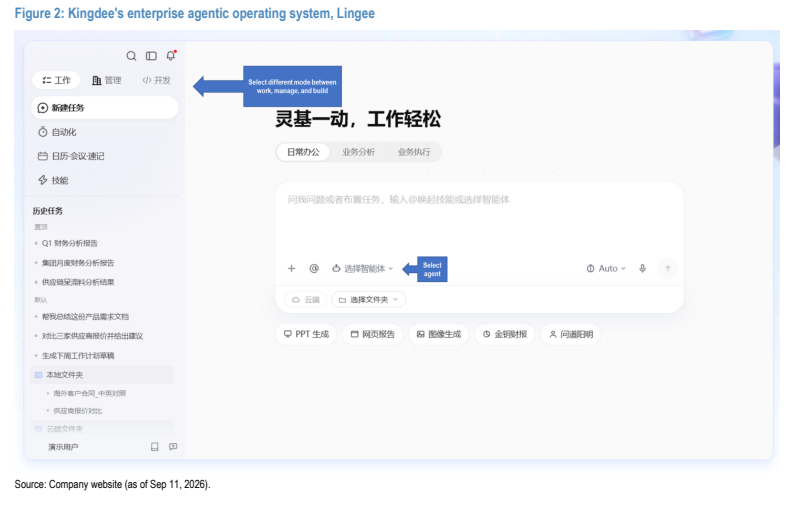This screenshot has height=505, width=794.
Task: Start voice input with microphone icon
Action: (x=642, y=268)
